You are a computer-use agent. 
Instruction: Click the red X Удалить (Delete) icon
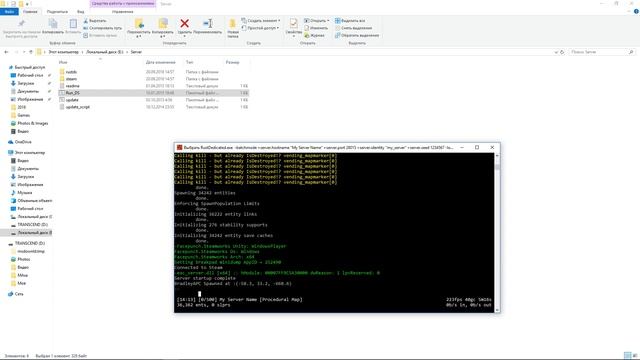click(184, 24)
